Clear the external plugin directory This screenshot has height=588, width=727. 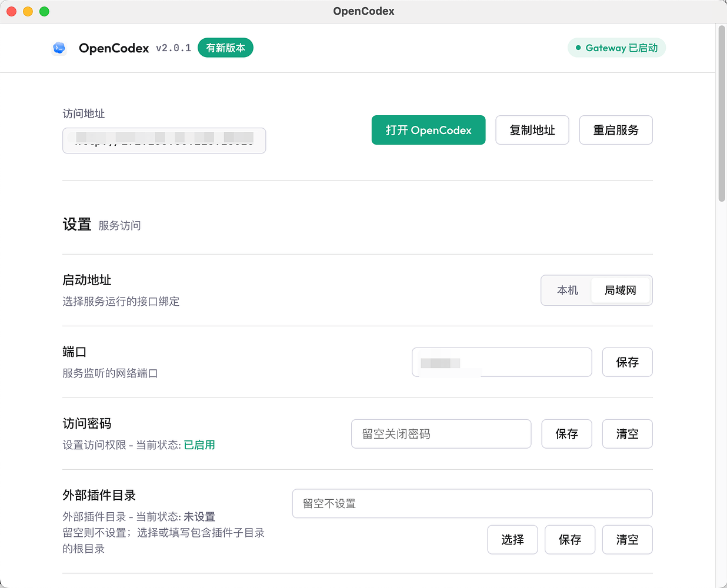[x=627, y=540]
